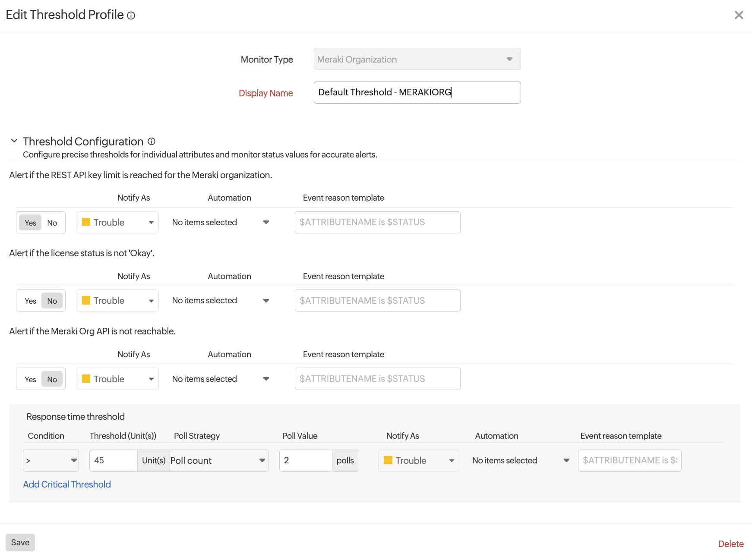The width and height of the screenshot is (752, 560).
Task: Select Yes for Meraki Org API reachability alert
Action: pos(30,380)
